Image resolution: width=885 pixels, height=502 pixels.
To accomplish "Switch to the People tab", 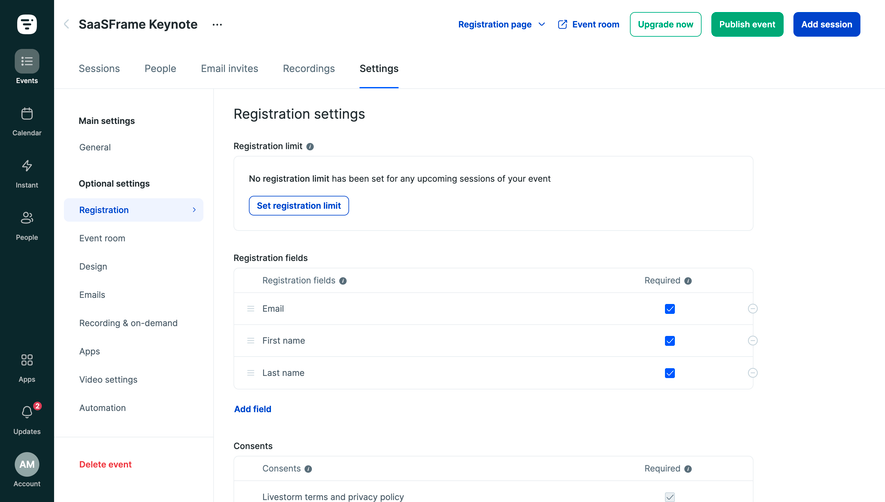I will point(160,68).
